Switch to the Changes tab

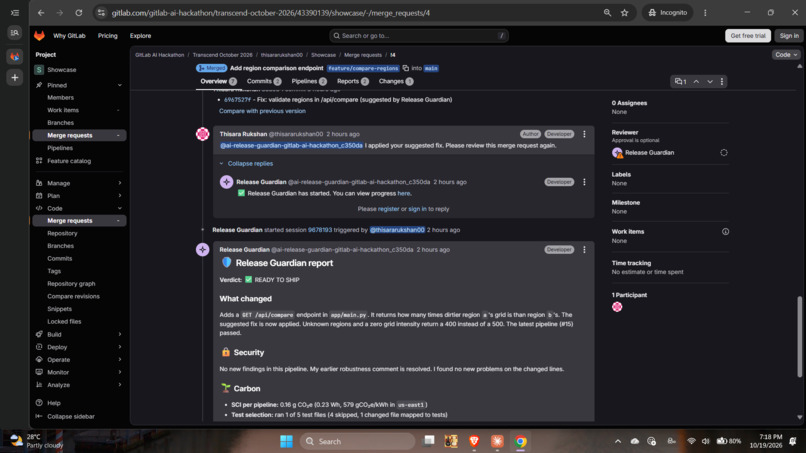coord(396,81)
